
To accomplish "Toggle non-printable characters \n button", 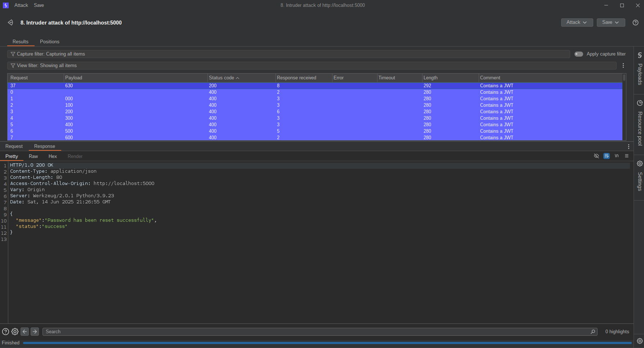I will 617,156.
